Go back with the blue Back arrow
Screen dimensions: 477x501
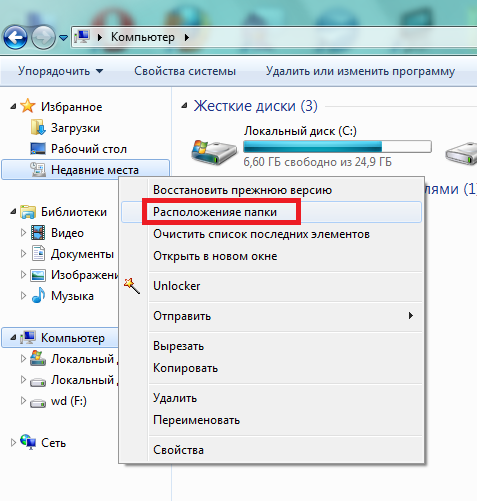coord(15,37)
